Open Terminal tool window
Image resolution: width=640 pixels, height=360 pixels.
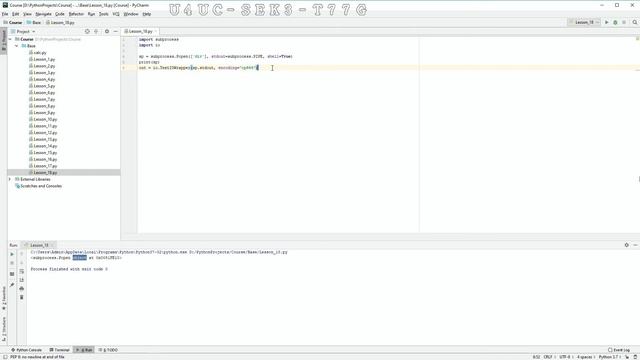pyautogui.click(x=60, y=350)
